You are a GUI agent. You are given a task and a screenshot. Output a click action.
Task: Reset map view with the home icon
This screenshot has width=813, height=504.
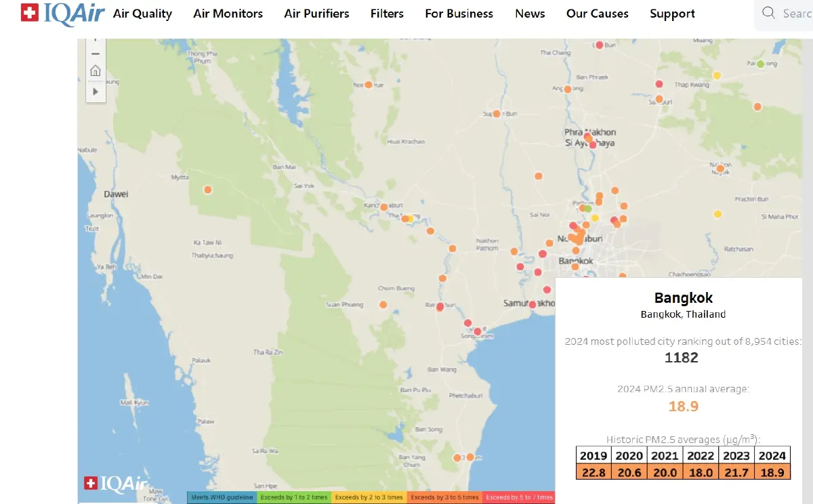[x=96, y=71]
